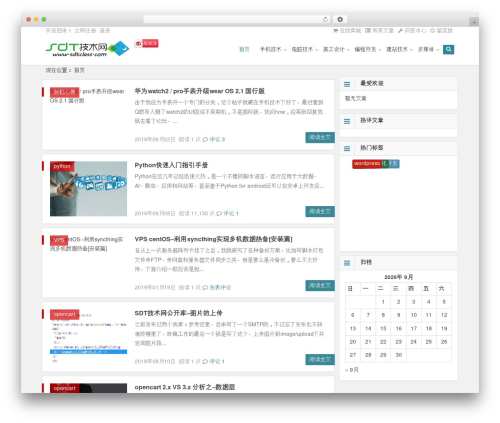Open the article title VPS centOS–利用syncthing
The height and width of the screenshot is (423, 500).
click(213, 239)
